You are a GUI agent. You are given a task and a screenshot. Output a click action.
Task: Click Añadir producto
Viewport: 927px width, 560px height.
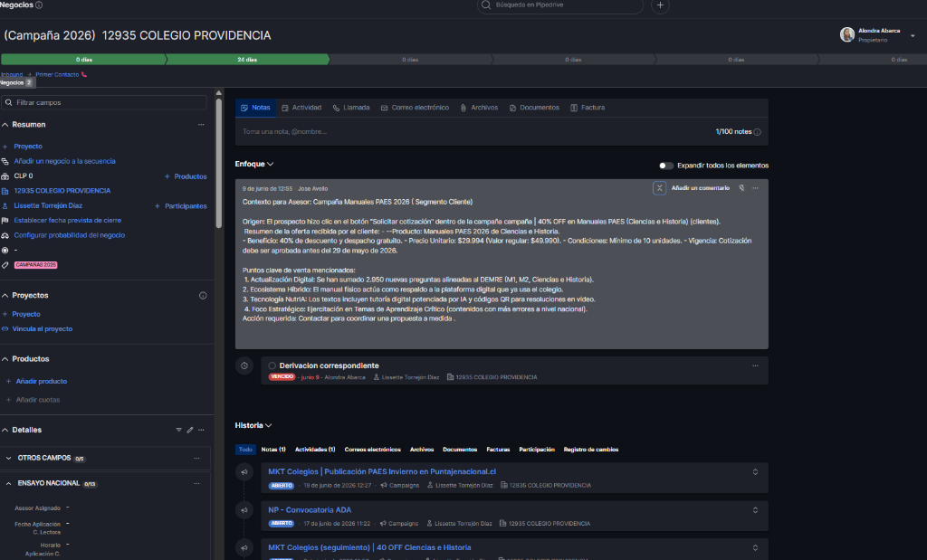pyautogui.click(x=41, y=382)
